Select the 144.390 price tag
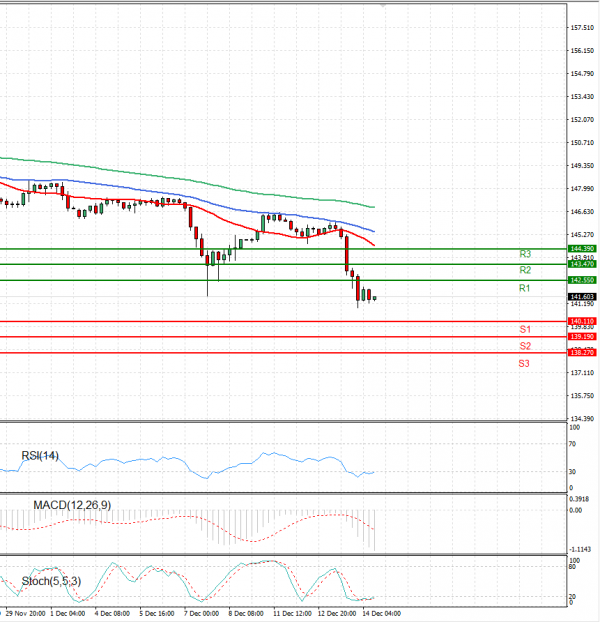The height and width of the screenshot is (622, 600). tap(582, 249)
